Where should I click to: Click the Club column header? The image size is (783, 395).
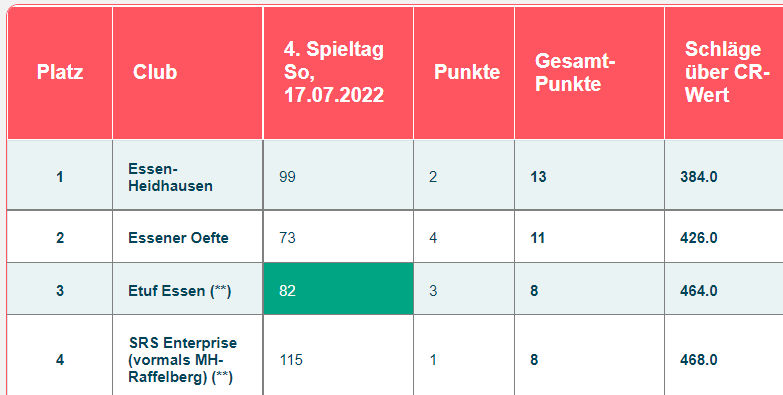(188, 72)
